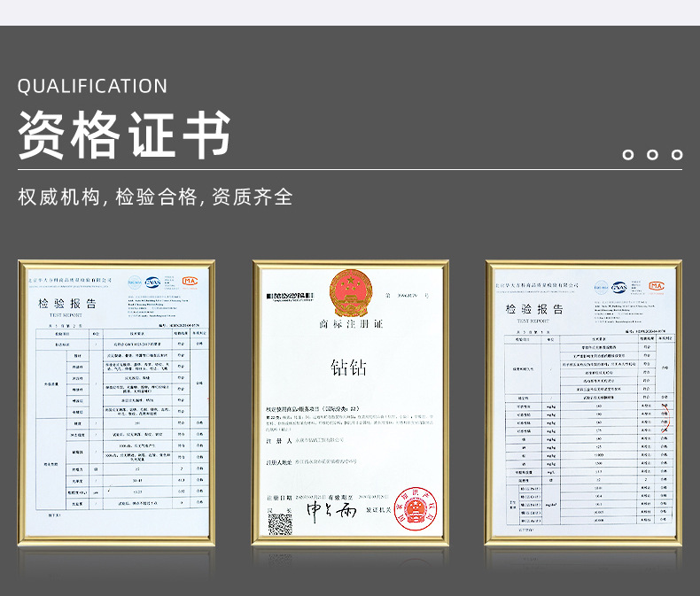
Task: Click the "注册日期" label on trademark certificate
Action: [279, 498]
